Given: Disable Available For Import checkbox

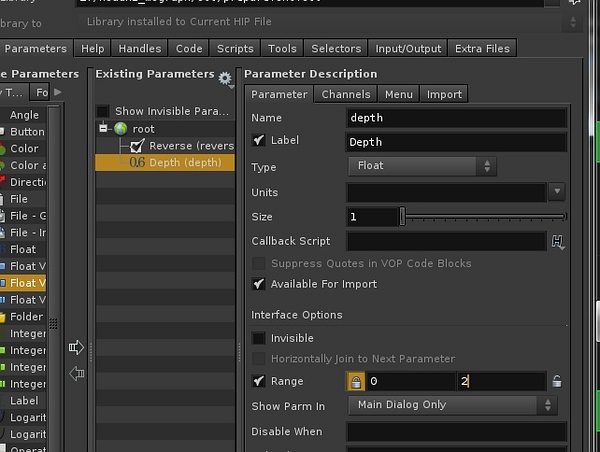Looking at the screenshot, I should (258, 284).
